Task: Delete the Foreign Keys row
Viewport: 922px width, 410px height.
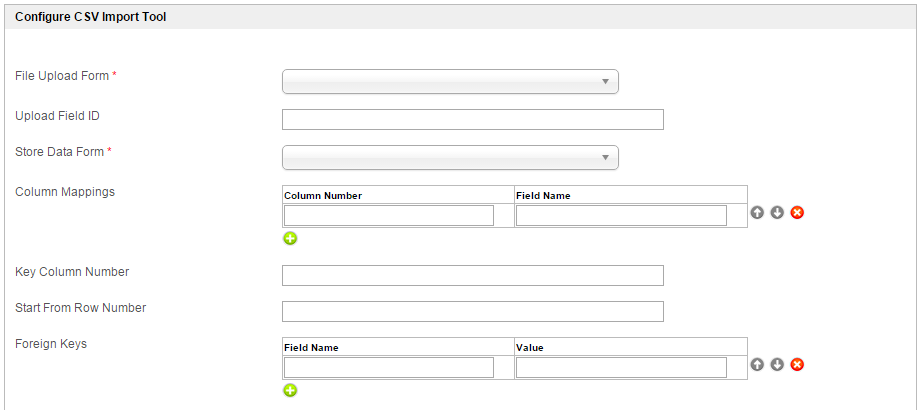Action: click(797, 365)
